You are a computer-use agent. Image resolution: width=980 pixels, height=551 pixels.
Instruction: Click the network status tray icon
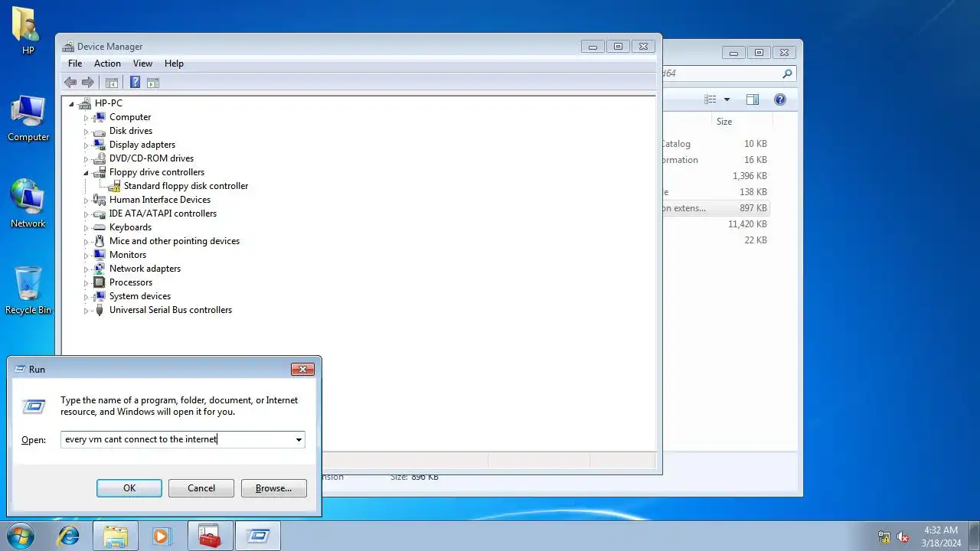pyautogui.click(x=884, y=536)
